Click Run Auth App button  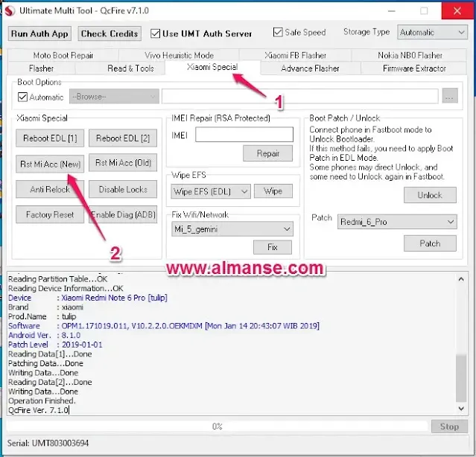39,33
